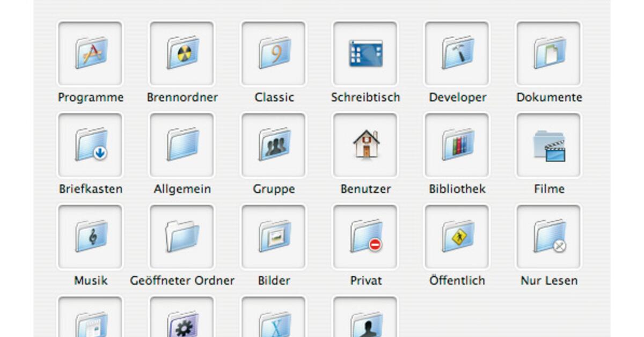Image resolution: width=644 pixels, height=337 pixels.
Task: Select the plain Allgemein folder icon
Action: pyautogui.click(x=182, y=145)
